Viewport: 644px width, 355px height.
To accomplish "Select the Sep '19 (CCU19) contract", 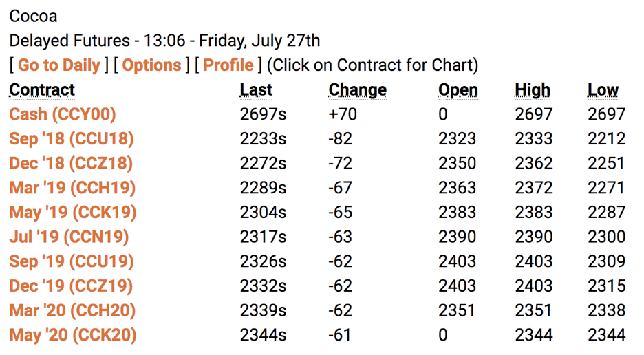I will (x=72, y=261).
